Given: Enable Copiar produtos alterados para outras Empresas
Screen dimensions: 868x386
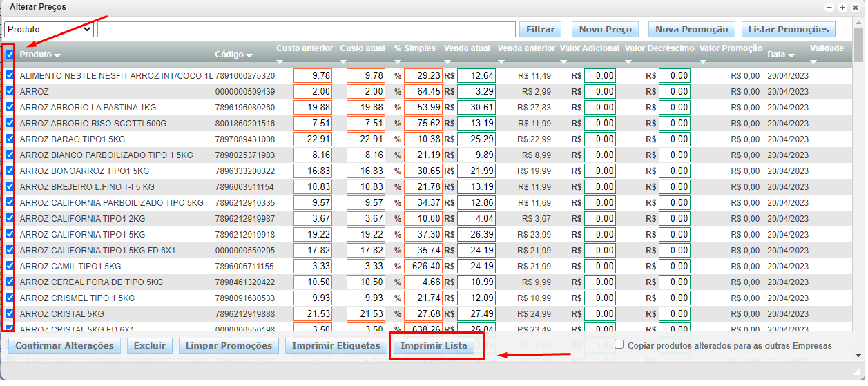Looking at the screenshot, I should (x=619, y=345).
